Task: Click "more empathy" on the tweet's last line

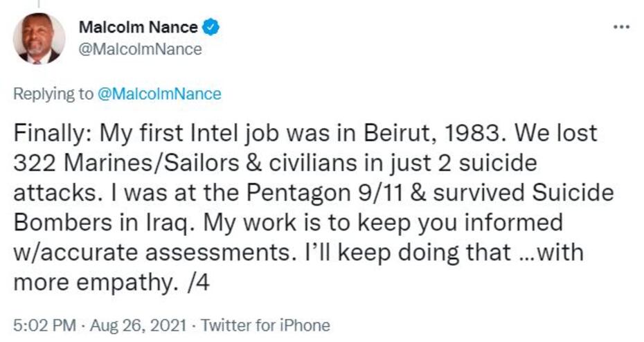Action: tap(98, 283)
